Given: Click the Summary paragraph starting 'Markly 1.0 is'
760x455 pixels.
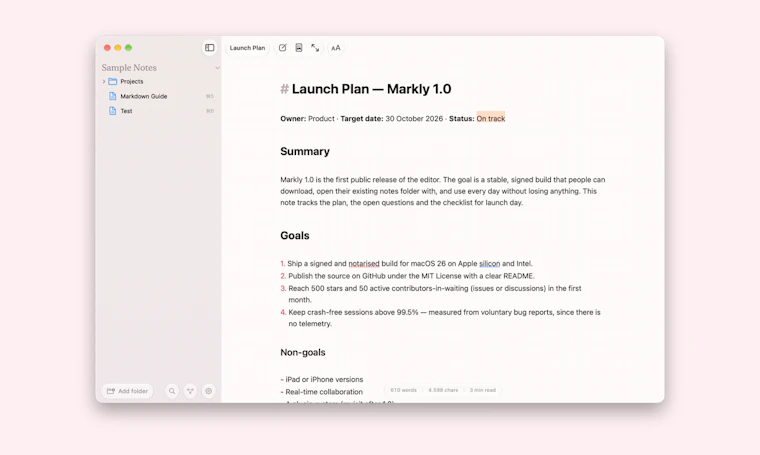Looking at the screenshot, I should pyautogui.click(x=443, y=191).
